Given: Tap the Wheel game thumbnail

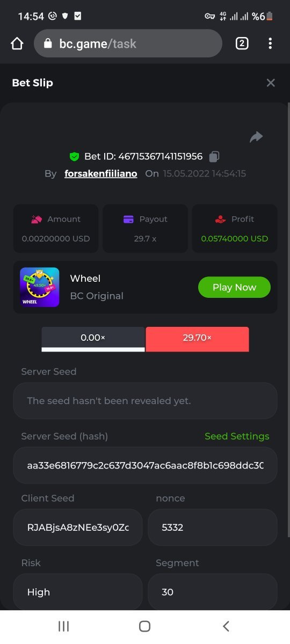Looking at the screenshot, I should click(39, 287).
